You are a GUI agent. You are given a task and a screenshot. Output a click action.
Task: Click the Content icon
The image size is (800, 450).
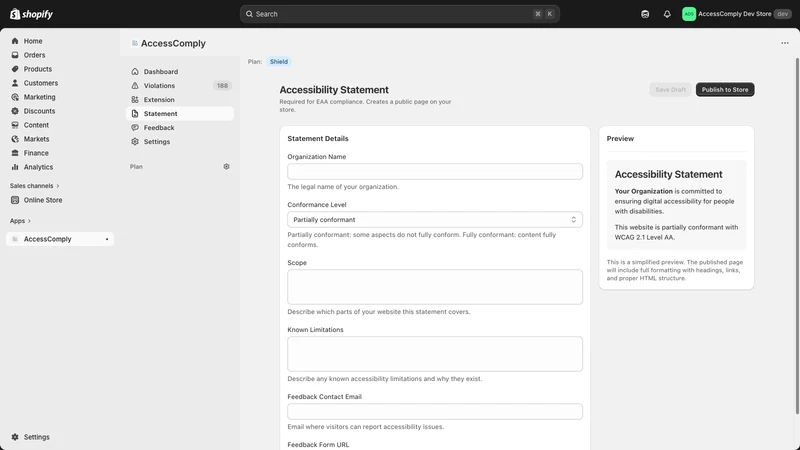(15, 125)
